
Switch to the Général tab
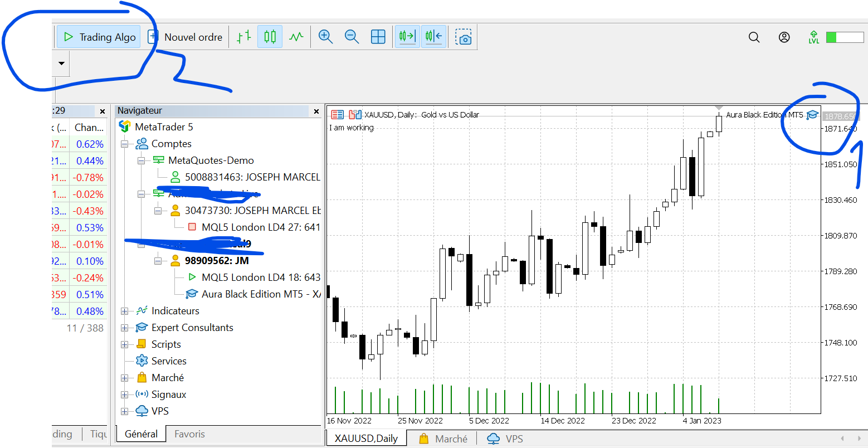point(141,434)
